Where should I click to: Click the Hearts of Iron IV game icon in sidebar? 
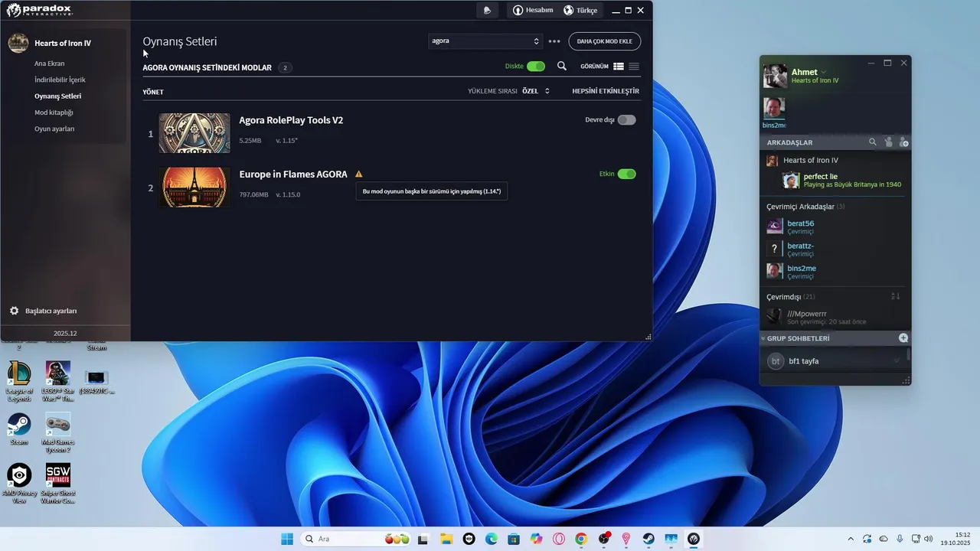(x=18, y=43)
